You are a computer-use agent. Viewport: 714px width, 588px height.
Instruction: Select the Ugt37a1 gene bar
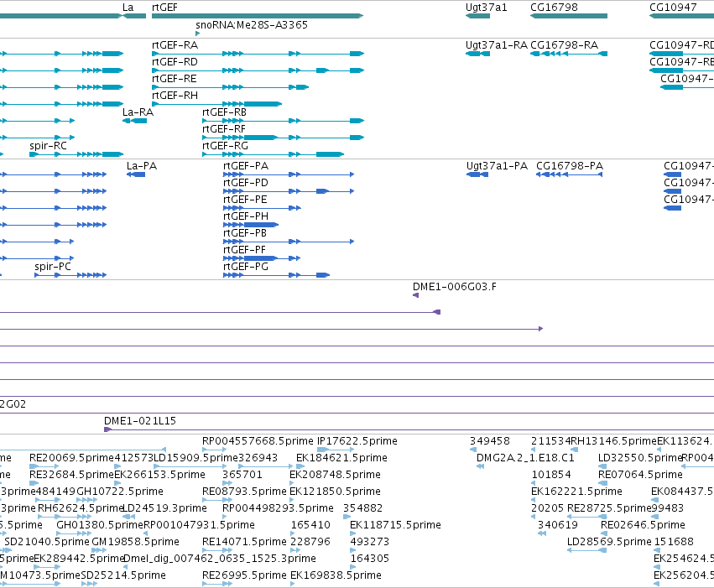tap(477, 16)
